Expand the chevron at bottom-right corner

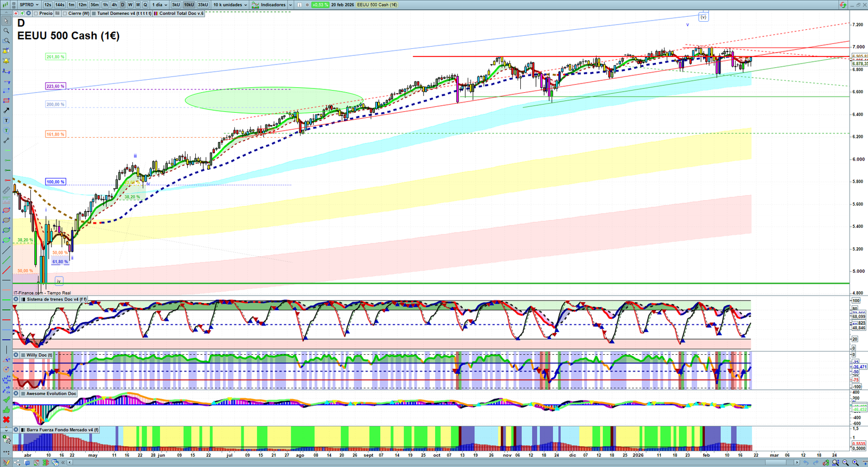pyautogui.click(x=864, y=463)
